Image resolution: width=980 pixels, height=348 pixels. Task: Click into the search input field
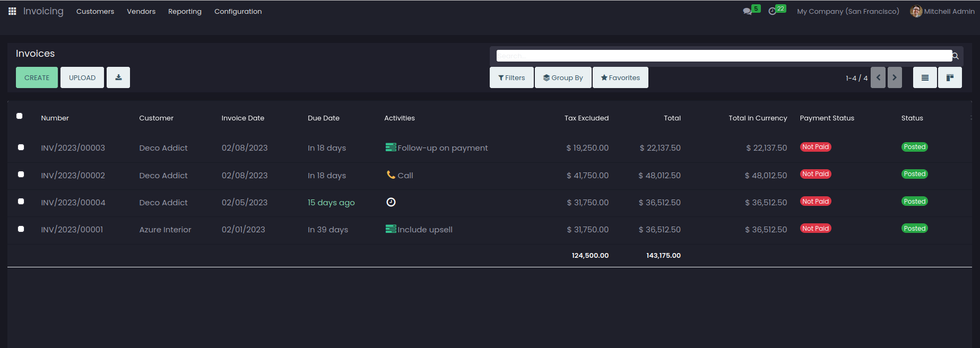tap(724, 56)
